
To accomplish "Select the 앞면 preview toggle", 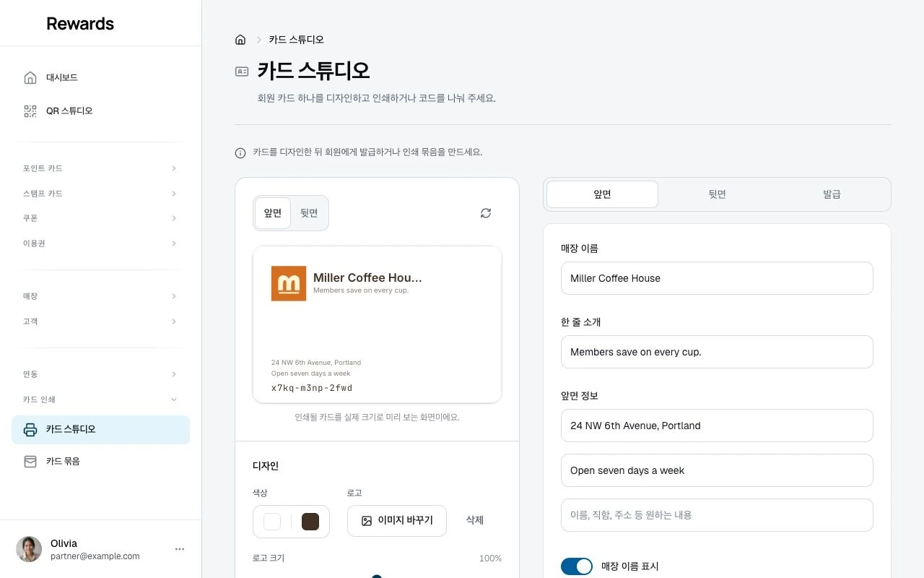I will 273,213.
